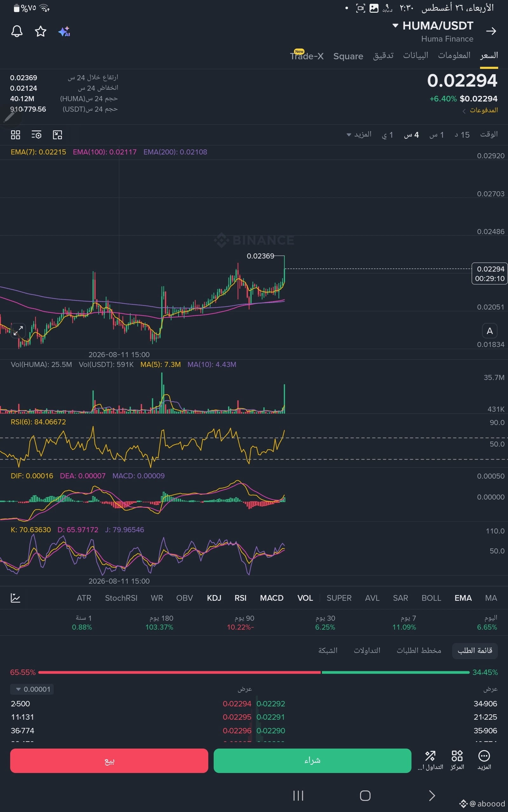Switch to the Square tab

coord(348,56)
